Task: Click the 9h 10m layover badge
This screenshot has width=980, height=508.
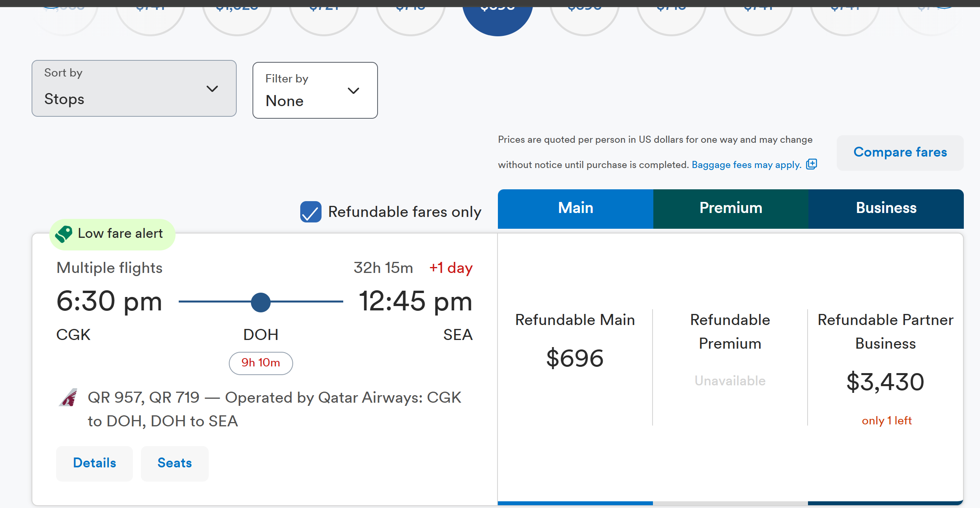Action: click(261, 363)
